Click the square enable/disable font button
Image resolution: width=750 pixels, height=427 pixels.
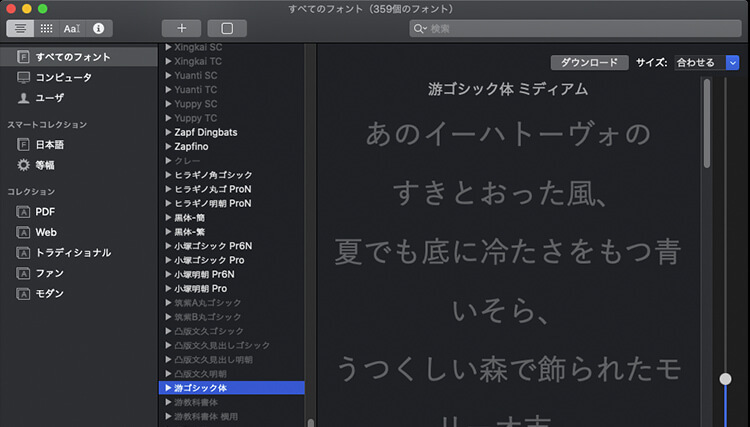[x=226, y=28]
